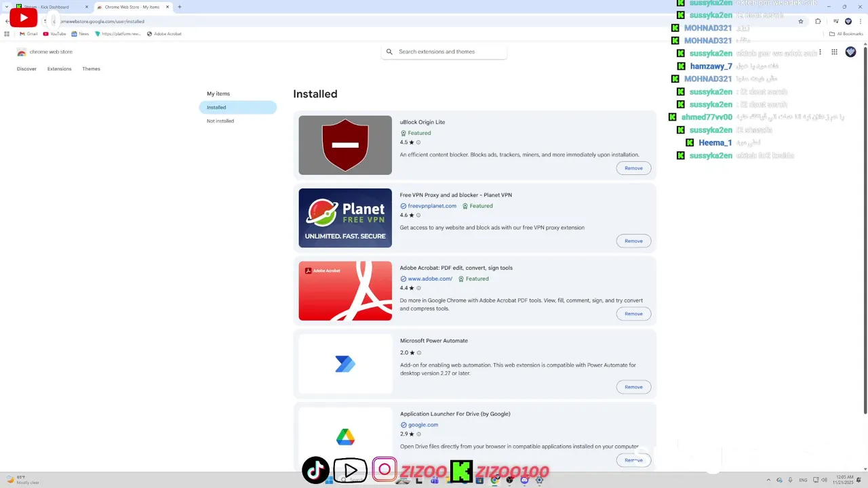Open the News bookmark
The image size is (868, 488).
click(80, 33)
